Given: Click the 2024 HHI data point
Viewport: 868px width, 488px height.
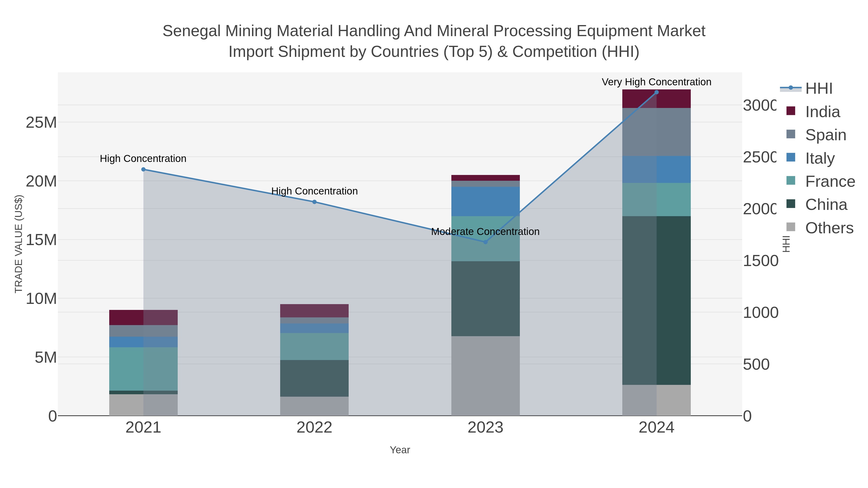Looking at the screenshot, I should click(656, 92).
